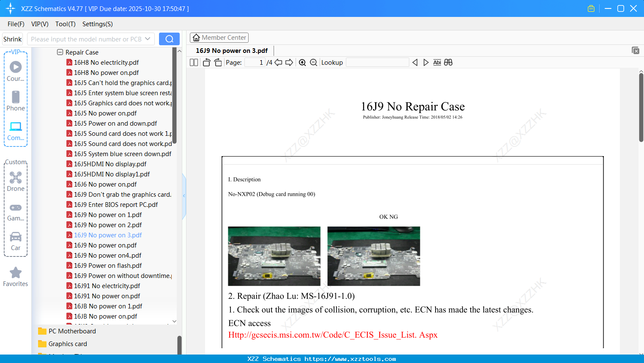This screenshot has height=363, width=644.
Task: Open the Member Center
Action: (x=219, y=38)
